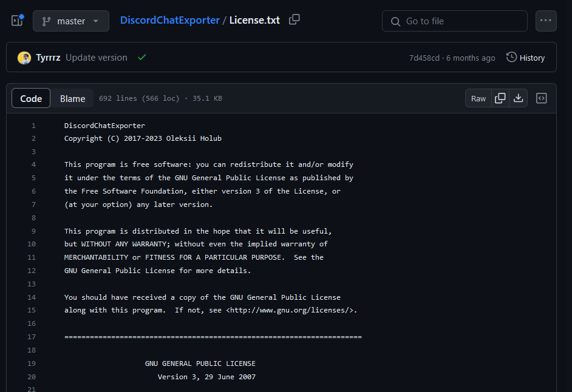Click the 'GNU GENERAL PUBLIC LICENSE' heading text

(200, 363)
